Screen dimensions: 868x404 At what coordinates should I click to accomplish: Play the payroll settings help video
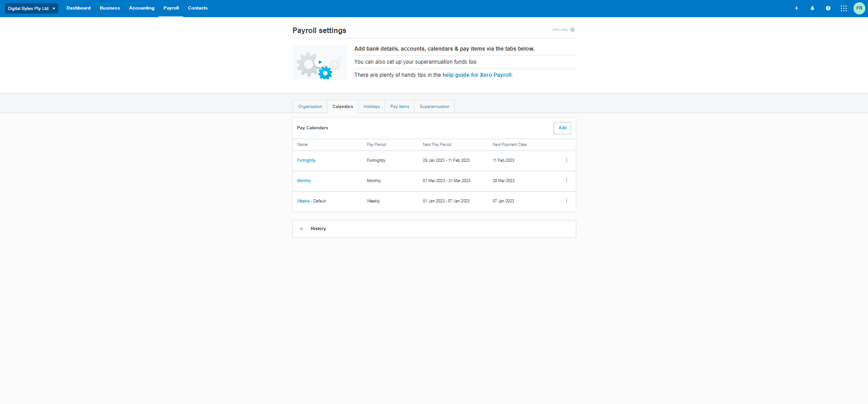pyautogui.click(x=320, y=62)
